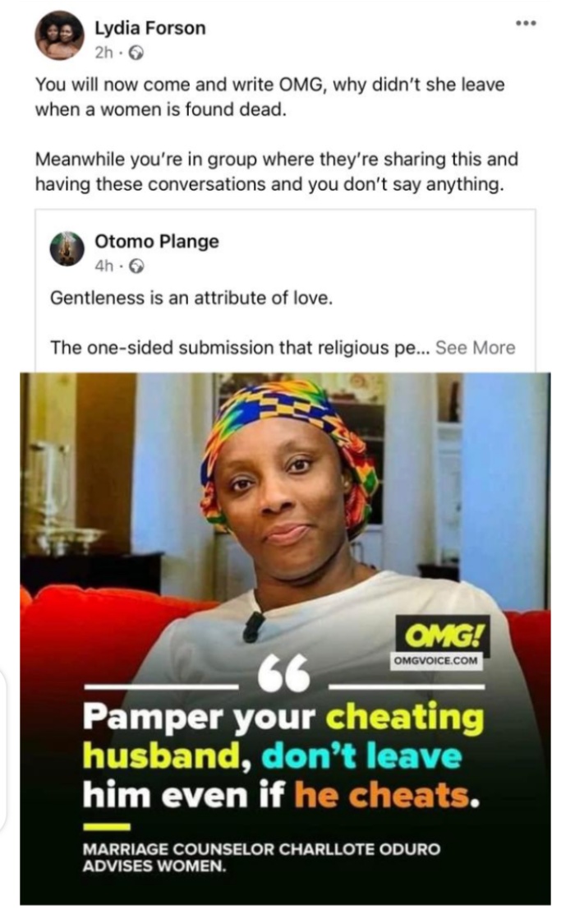Click the OMGVOICE.COM label
Image resolution: width=575 pixels, height=924 pixels.
(435, 661)
